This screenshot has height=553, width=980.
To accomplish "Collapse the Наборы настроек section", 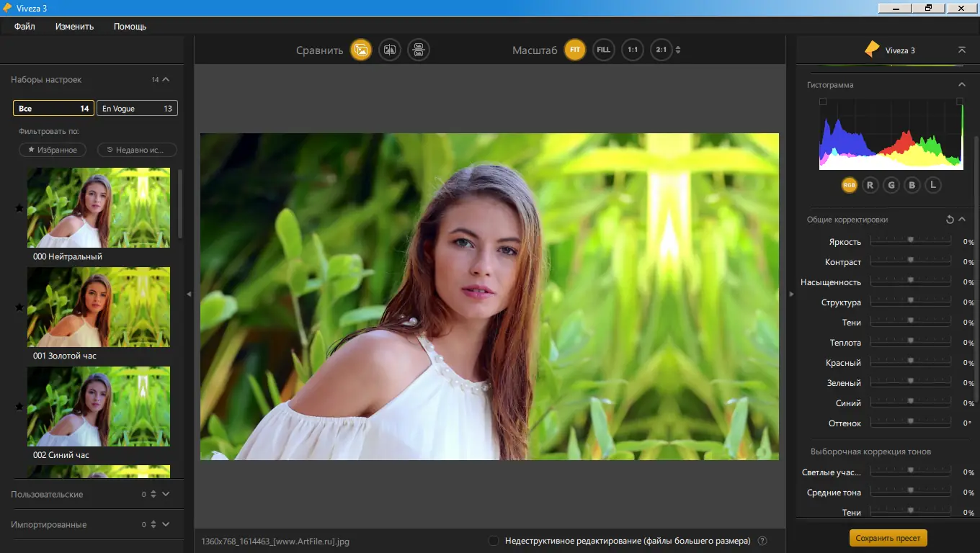I will [x=166, y=79].
